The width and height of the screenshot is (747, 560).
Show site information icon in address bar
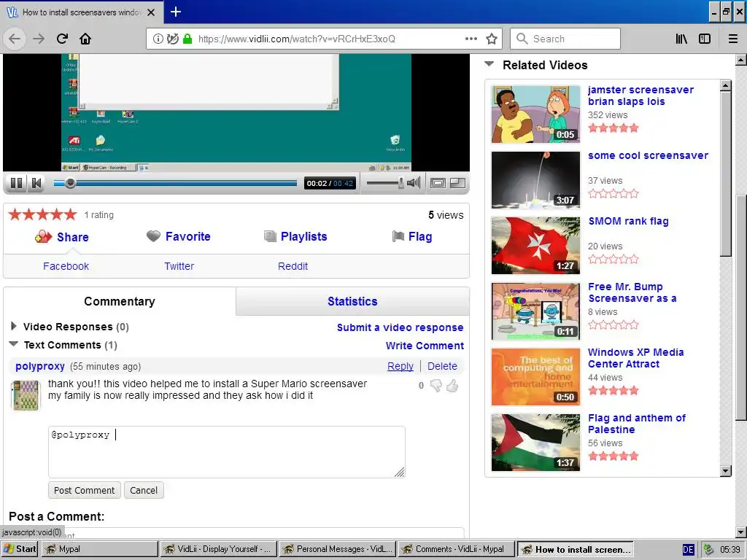(x=158, y=39)
